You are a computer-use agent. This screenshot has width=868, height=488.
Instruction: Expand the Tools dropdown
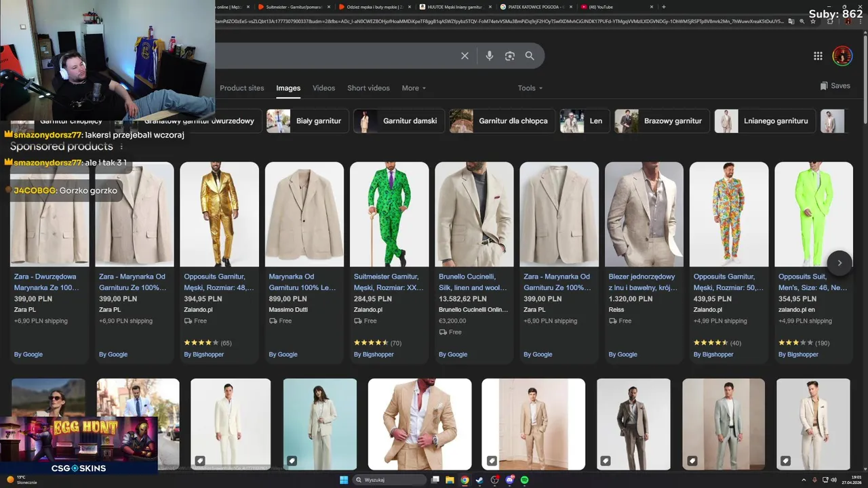(x=530, y=88)
